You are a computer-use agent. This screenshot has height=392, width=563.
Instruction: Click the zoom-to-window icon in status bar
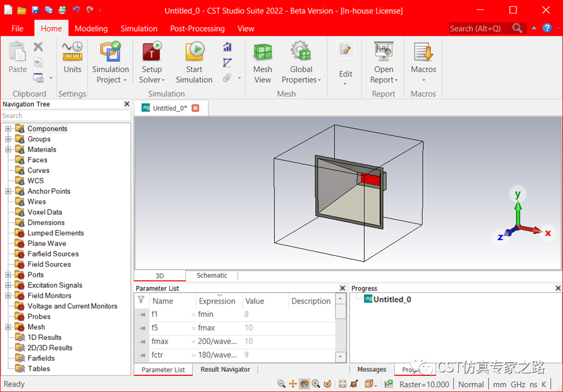coord(282,384)
